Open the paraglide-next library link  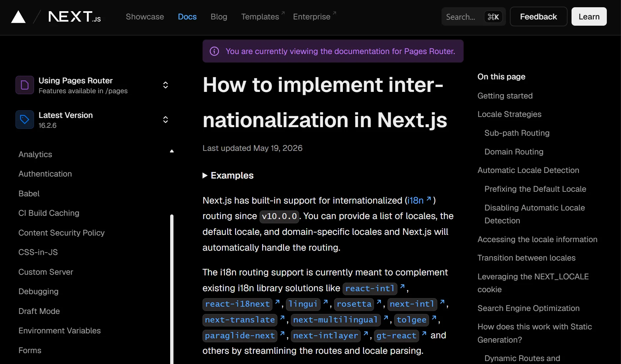click(x=244, y=336)
